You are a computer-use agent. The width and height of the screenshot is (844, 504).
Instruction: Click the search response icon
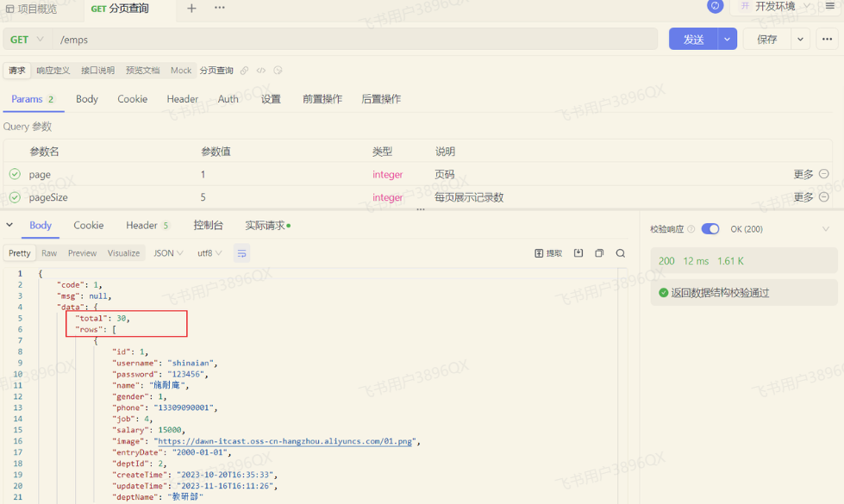click(621, 252)
